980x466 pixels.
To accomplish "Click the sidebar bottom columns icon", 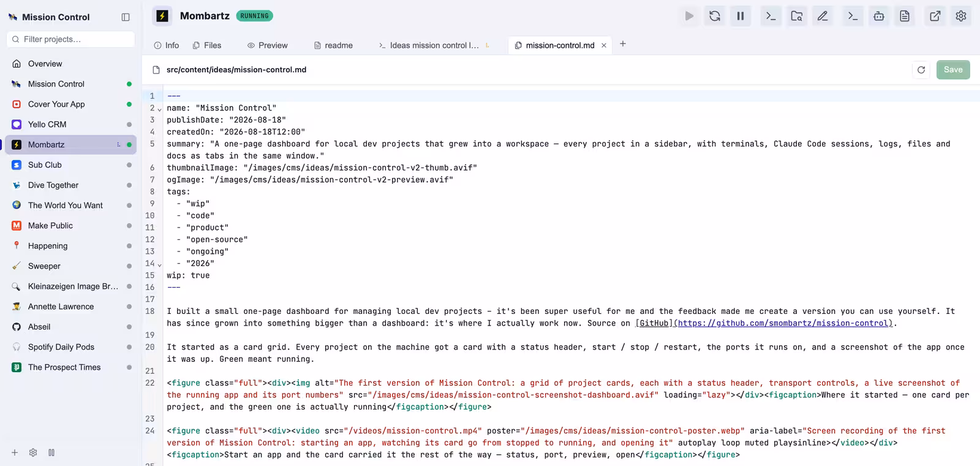I will (x=51, y=453).
